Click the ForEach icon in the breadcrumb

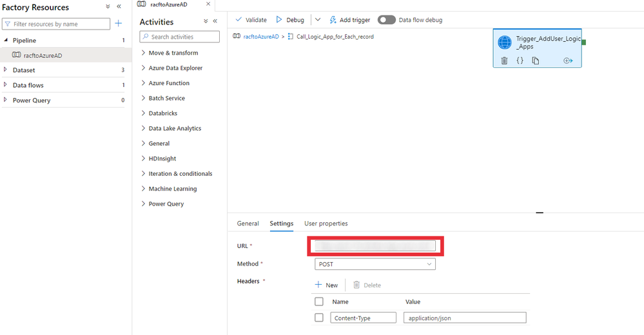click(x=291, y=36)
